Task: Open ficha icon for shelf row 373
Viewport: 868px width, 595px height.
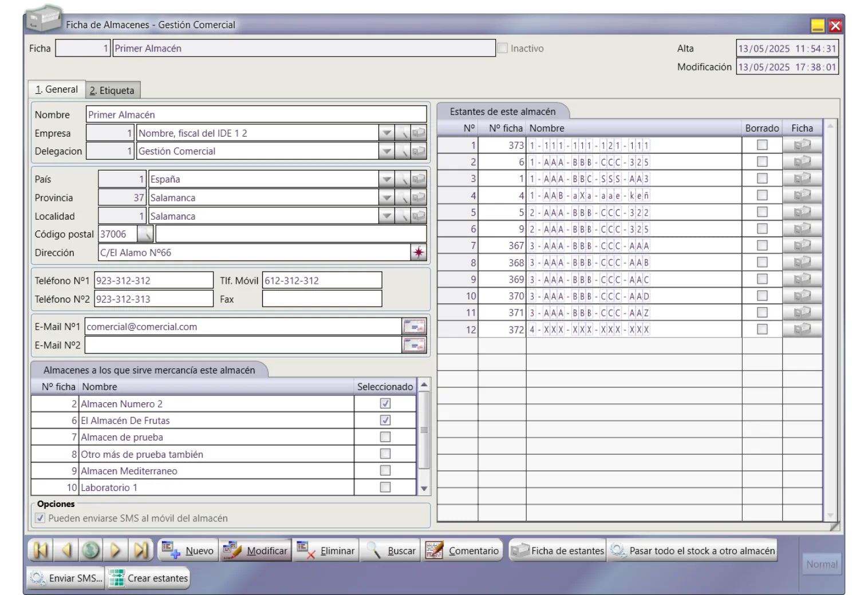Action: [x=802, y=145]
